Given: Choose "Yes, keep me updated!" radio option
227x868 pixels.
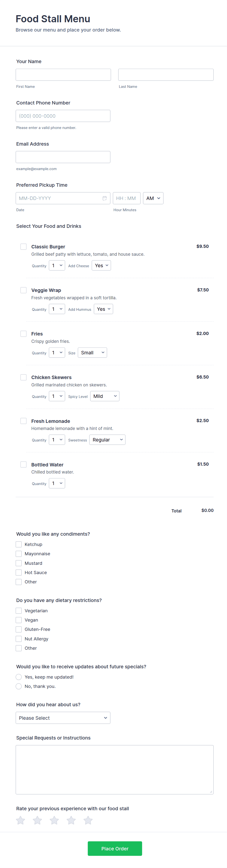Looking at the screenshot, I should (x=19, y=677).
